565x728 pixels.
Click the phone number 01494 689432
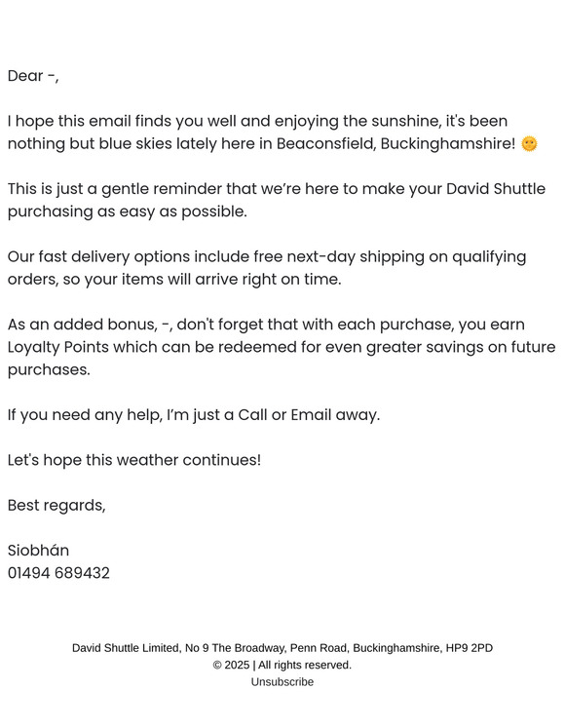click(58, 573)
